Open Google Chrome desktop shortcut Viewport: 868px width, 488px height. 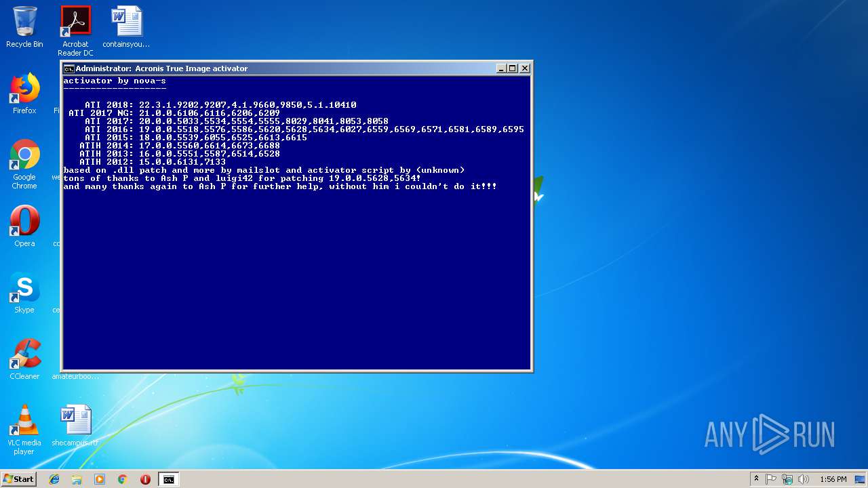(24, 164)
